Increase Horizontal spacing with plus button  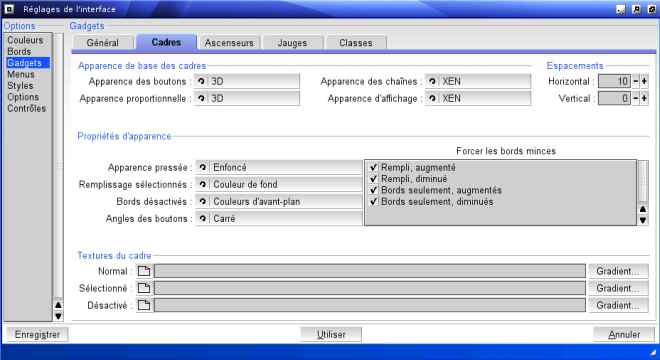(x=644, y=81)
